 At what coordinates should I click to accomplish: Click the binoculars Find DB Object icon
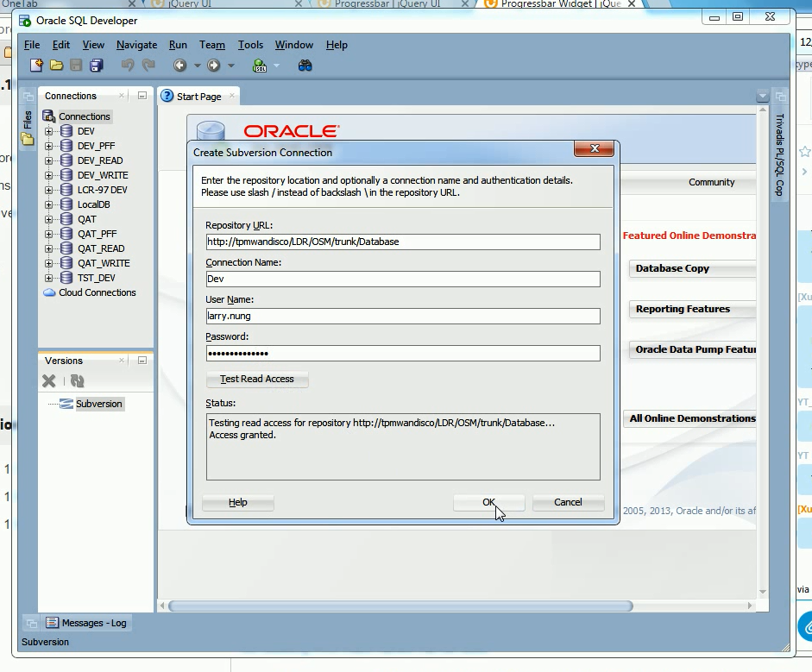click(x=305, y=66)
